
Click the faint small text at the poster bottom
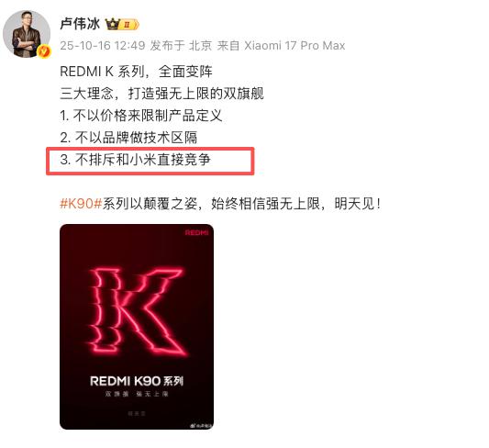(x=137, y=414)
